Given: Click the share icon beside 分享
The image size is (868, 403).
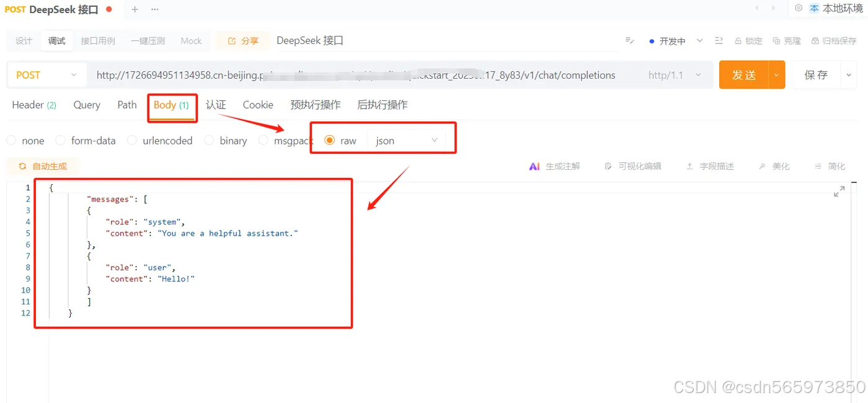Looking at the screenshot, I should (x=232, y=41).
